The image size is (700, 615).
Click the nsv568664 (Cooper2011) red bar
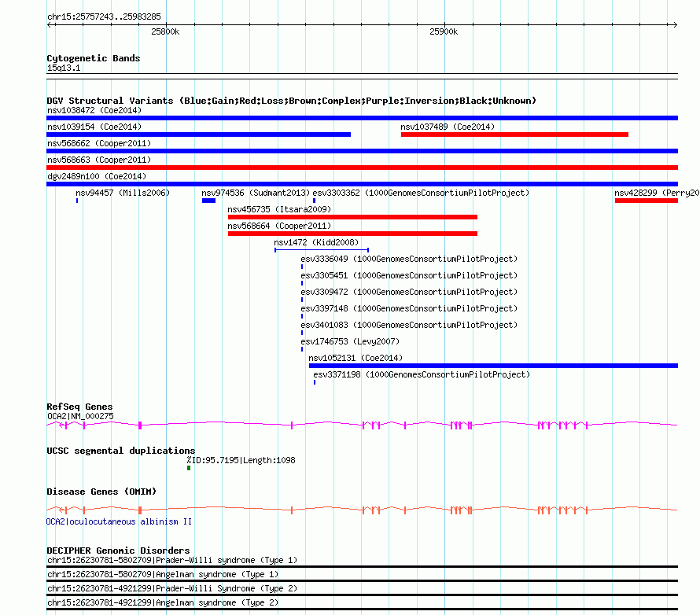pos(352,234)
